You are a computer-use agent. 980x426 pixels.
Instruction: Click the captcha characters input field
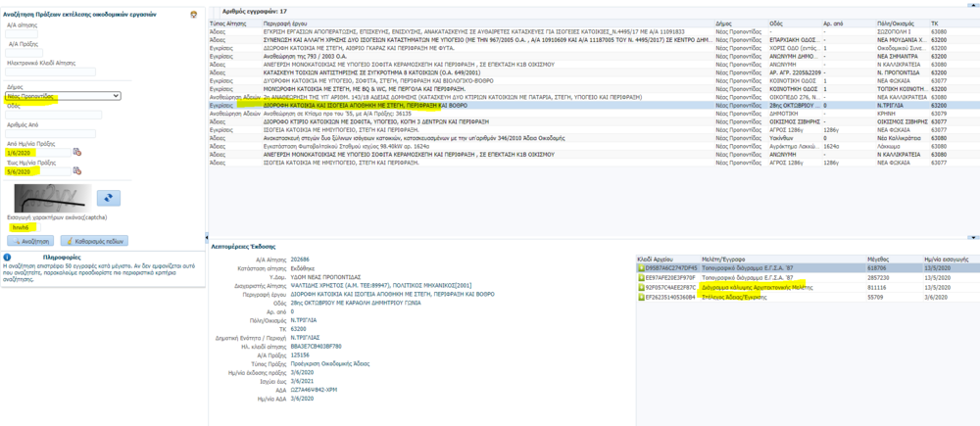coord(27,226)
